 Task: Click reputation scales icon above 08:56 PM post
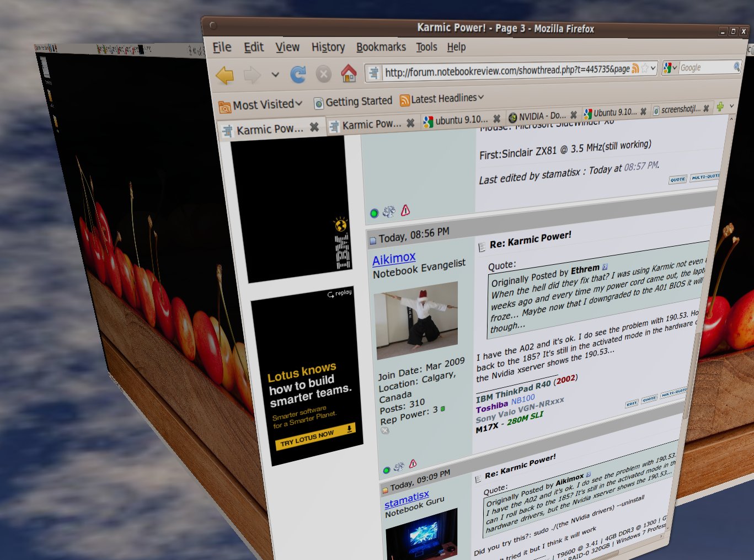pos(389,211)
